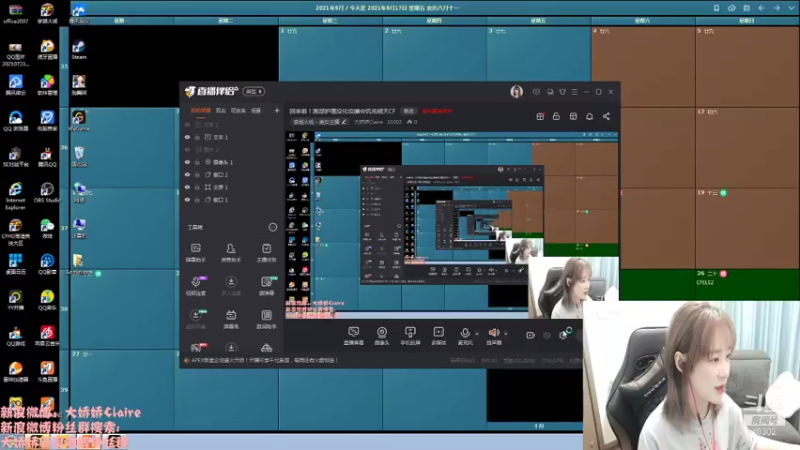This screenshot has width=800, height=450.
Task: Open the 歌词助手 tool
Action: point(266,319)
